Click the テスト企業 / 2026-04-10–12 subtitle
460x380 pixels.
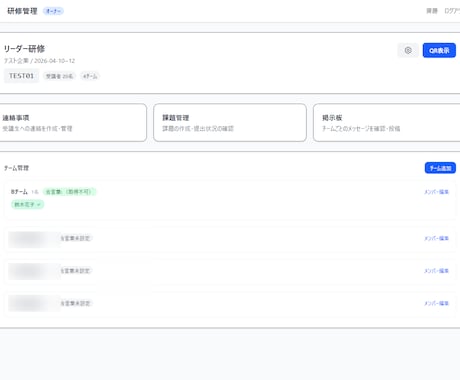(x=39, y=61)
